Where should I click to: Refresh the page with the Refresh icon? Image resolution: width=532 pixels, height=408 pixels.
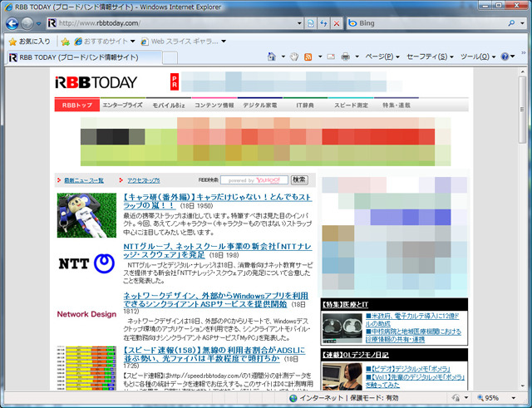[x=323, y=23]
